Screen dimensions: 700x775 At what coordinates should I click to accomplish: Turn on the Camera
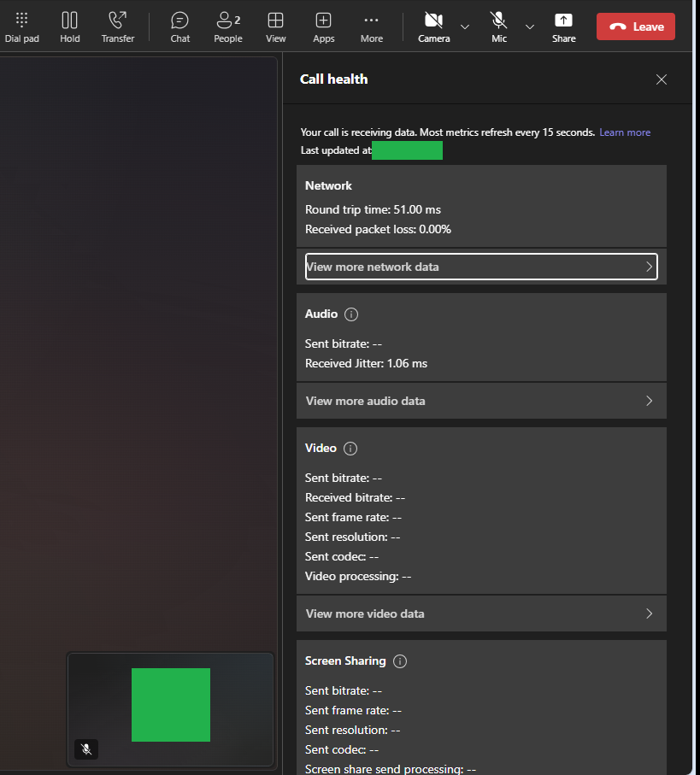tap(433, 27)
